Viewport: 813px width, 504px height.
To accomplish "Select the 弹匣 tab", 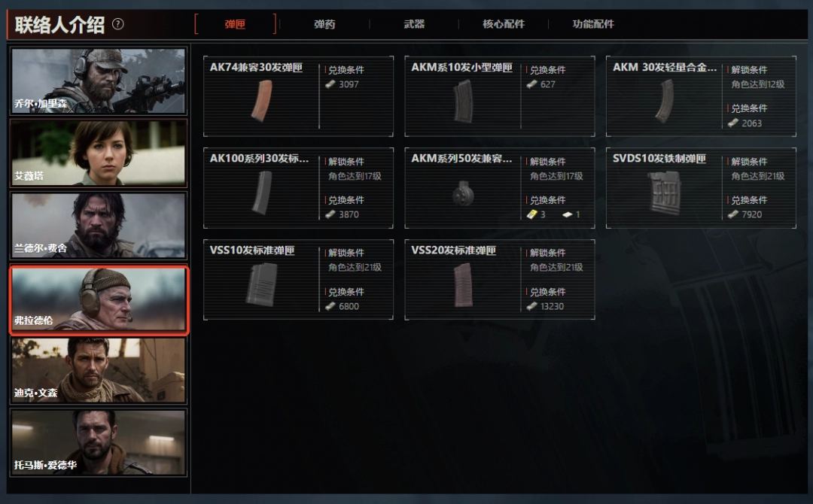I will click(236, 24).
